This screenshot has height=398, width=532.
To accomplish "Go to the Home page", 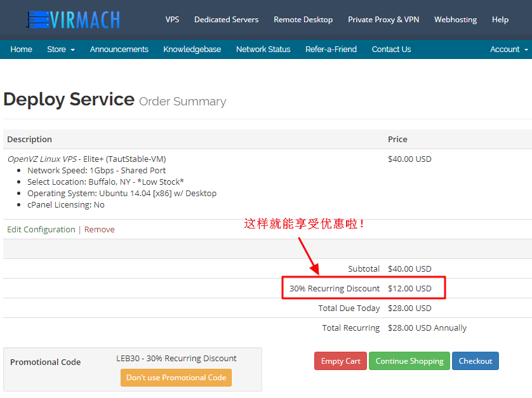I will pyautogui.click(x=21, y=49).
